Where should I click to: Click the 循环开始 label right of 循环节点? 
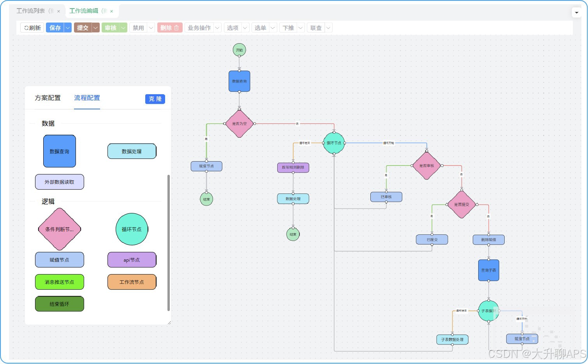pos(389,143)
